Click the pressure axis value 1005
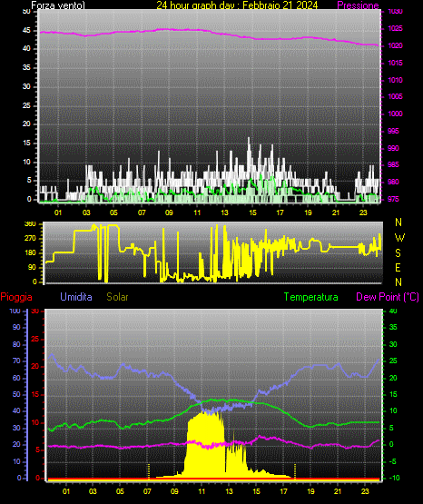423x504 pixels. pos(395,96)
